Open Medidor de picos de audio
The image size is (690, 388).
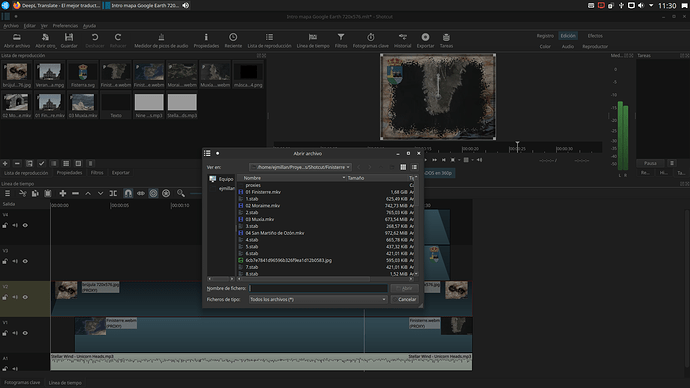[x=161, y=40]
